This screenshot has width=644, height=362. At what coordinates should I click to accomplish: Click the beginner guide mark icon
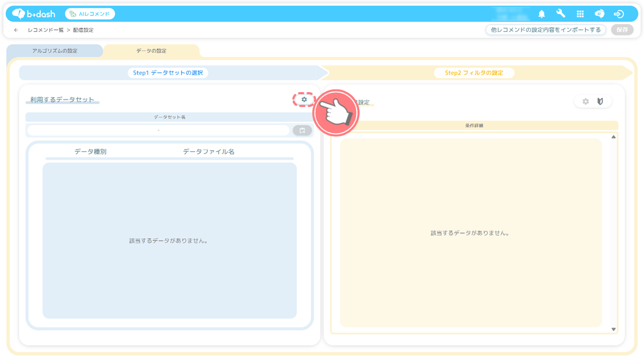coord(600,102)
